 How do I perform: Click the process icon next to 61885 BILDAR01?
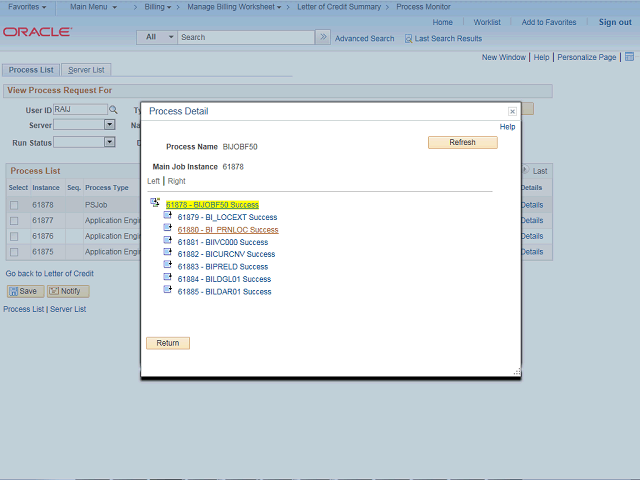coord(168,291)
